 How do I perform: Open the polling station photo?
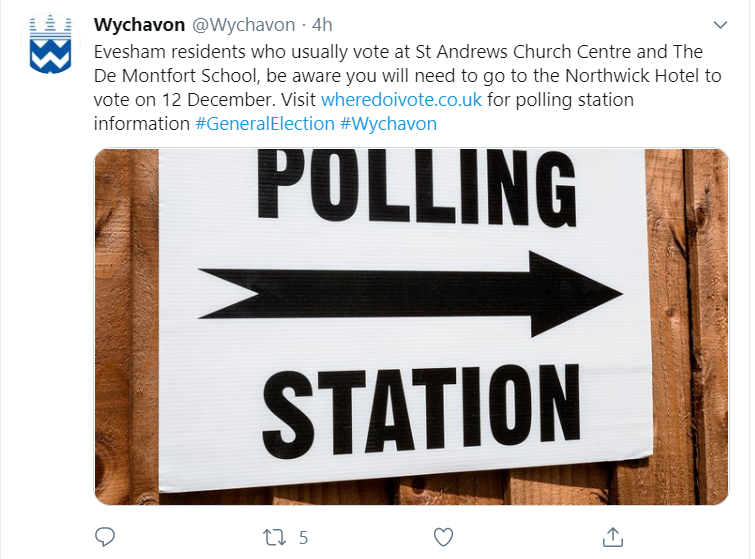pyautogui.click(x=412, y=326)
